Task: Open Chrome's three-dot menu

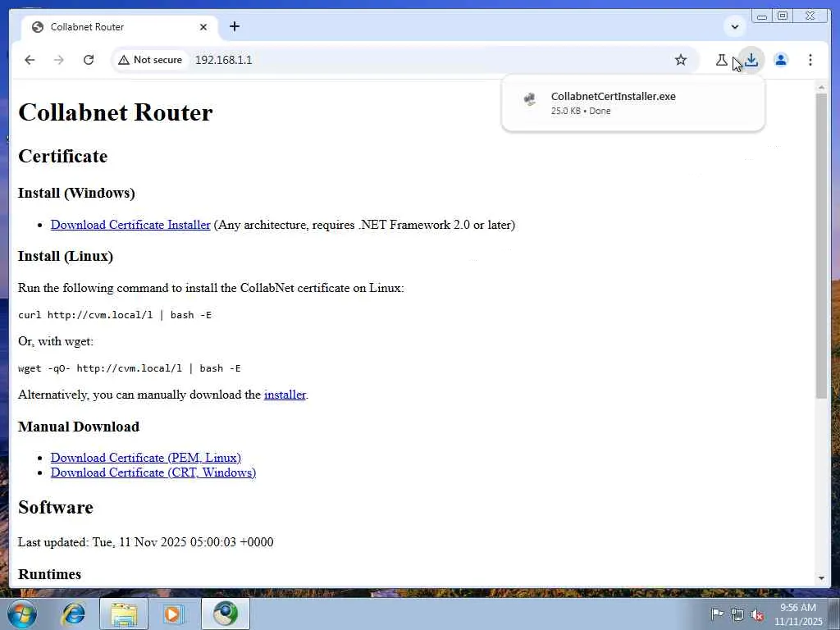Action: click(x=810, y=60)
